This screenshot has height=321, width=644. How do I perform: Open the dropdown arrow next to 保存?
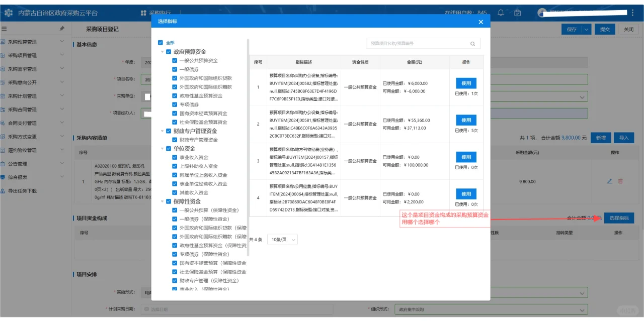[587, 29]
